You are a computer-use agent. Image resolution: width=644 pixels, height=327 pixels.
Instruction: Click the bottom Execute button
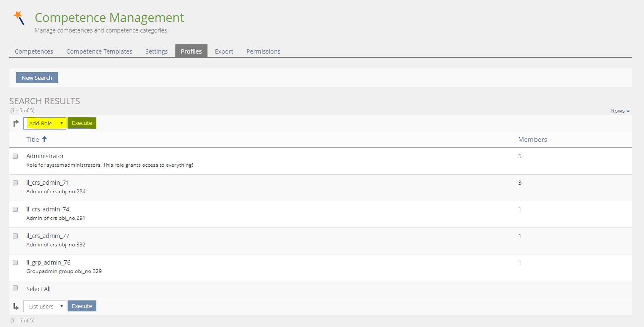pos(82,306)
